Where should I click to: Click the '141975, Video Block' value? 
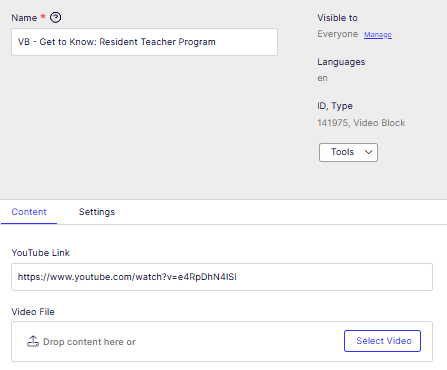(x=361, y=123)
